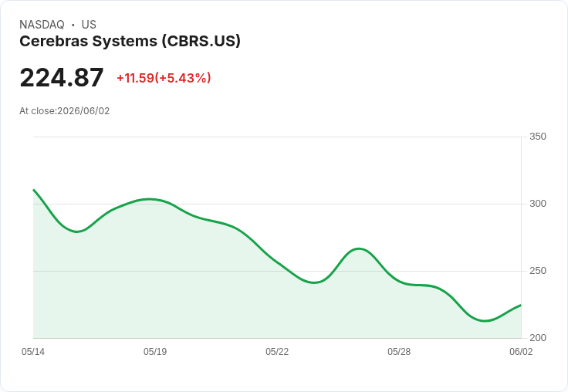Click the chart line's starting point at 05/14

tap(33, 190)
